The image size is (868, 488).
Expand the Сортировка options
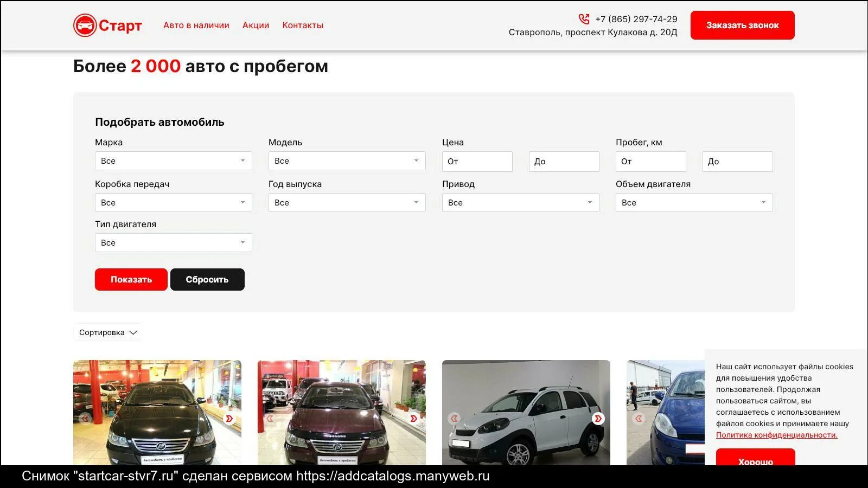(x=107, y=332)
